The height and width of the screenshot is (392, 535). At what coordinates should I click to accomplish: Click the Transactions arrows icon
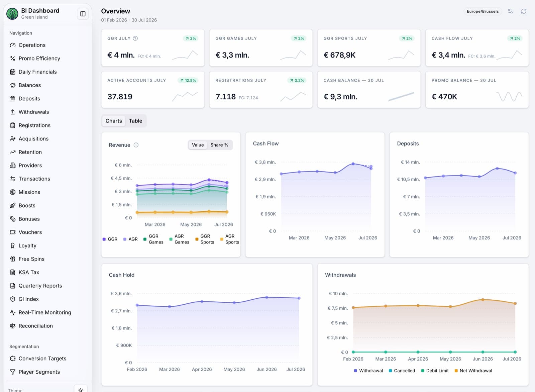[x=13, y=179]
